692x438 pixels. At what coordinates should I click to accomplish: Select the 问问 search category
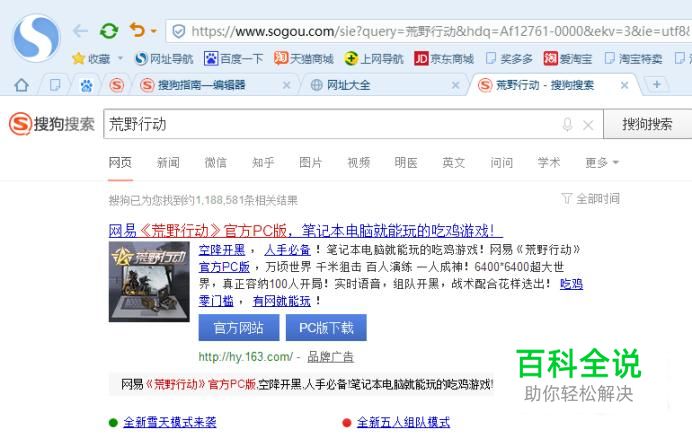(x=501, y=162)
